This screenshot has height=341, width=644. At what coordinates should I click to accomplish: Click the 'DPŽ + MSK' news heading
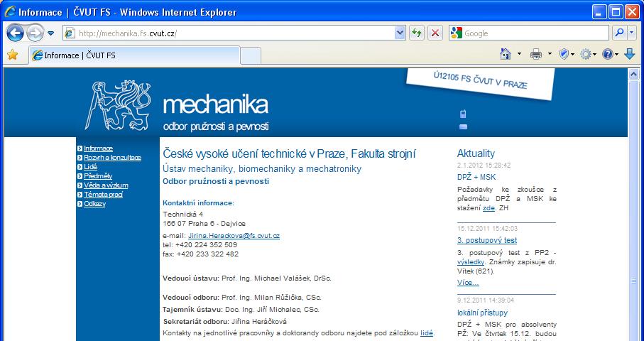(x=476, y=177)
